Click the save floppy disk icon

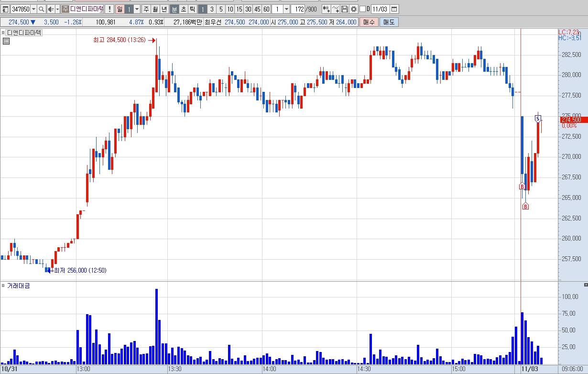click(x=344, y=9)
